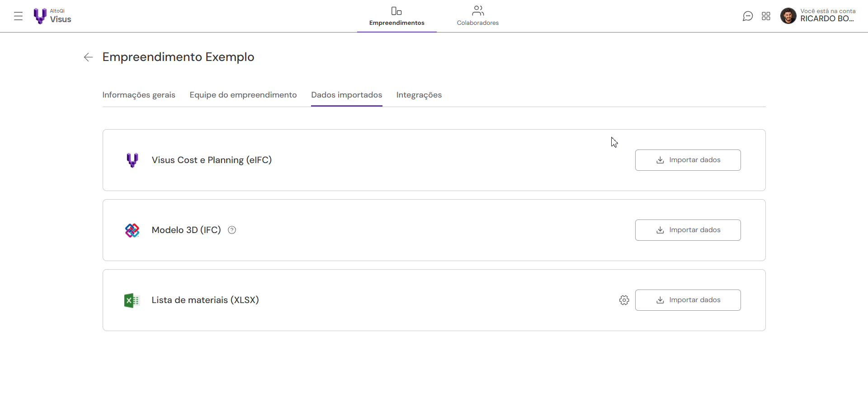
Task: Open the apps grid icon
Action: pos(766,16)
